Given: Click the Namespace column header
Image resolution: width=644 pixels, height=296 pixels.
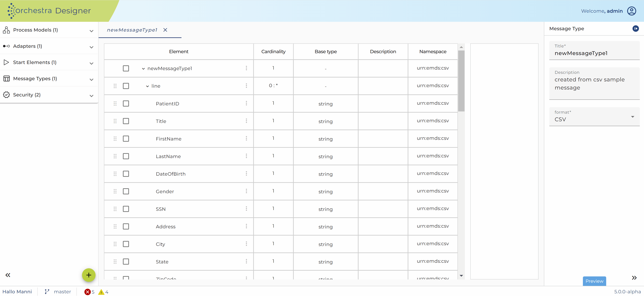Looking at the screenshot, I should 433,52.
